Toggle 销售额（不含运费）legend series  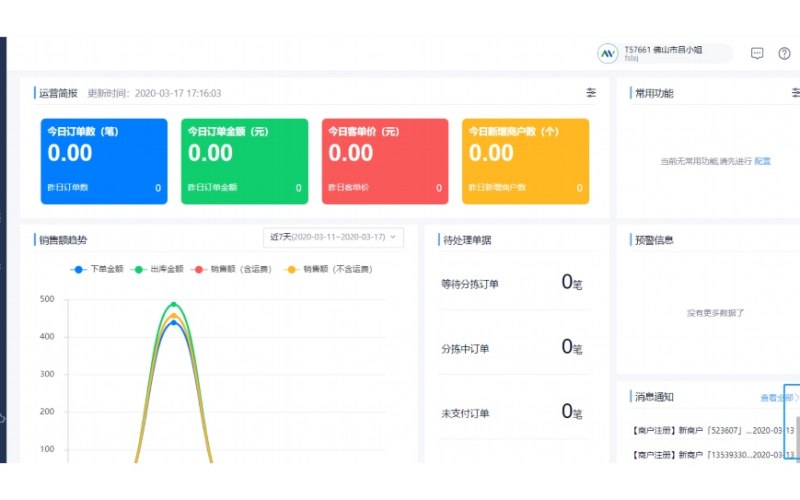tap(328, 269)
